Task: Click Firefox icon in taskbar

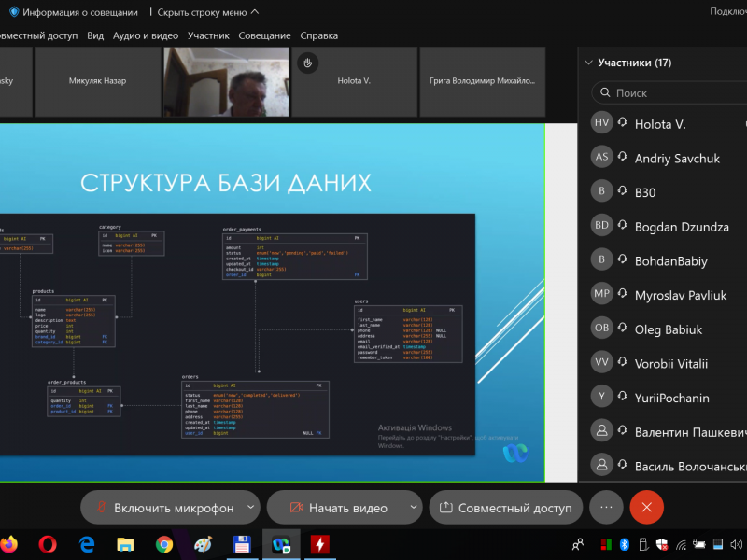Action: click(x=9, y=543)
